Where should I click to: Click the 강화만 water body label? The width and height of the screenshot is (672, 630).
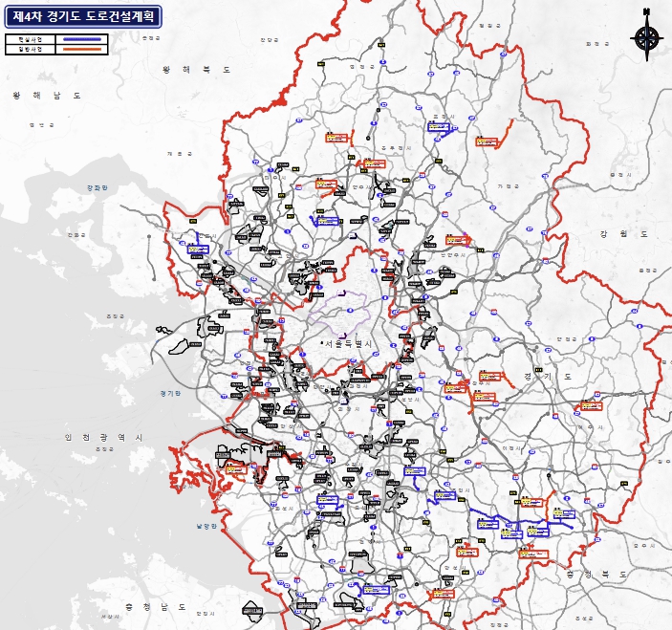98,188
